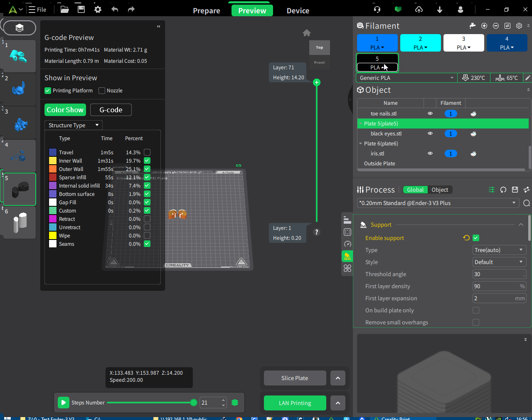Click the LAN Printing button
This screenshot has height=420, width=532.
[x=295, y=403]
